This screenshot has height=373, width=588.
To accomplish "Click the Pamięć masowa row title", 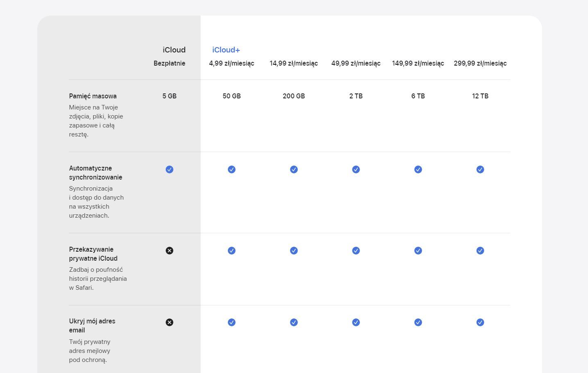I will pos(93,96).
